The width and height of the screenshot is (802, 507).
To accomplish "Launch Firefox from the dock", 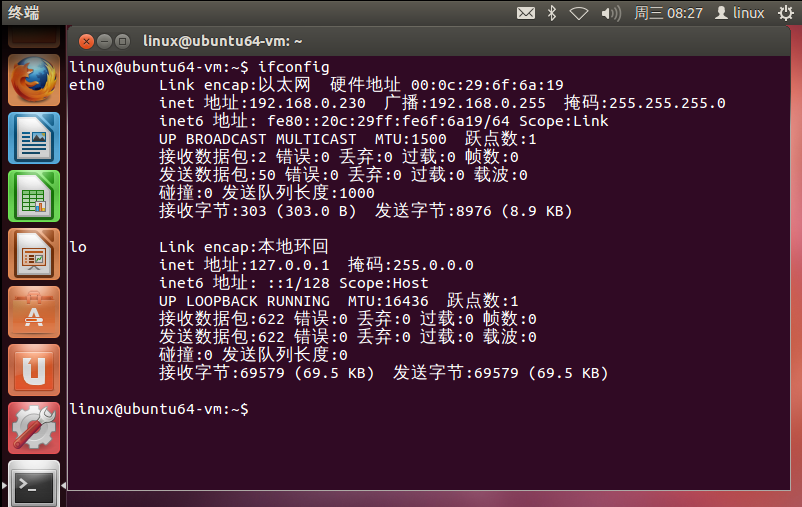I will tap(34, 80).
